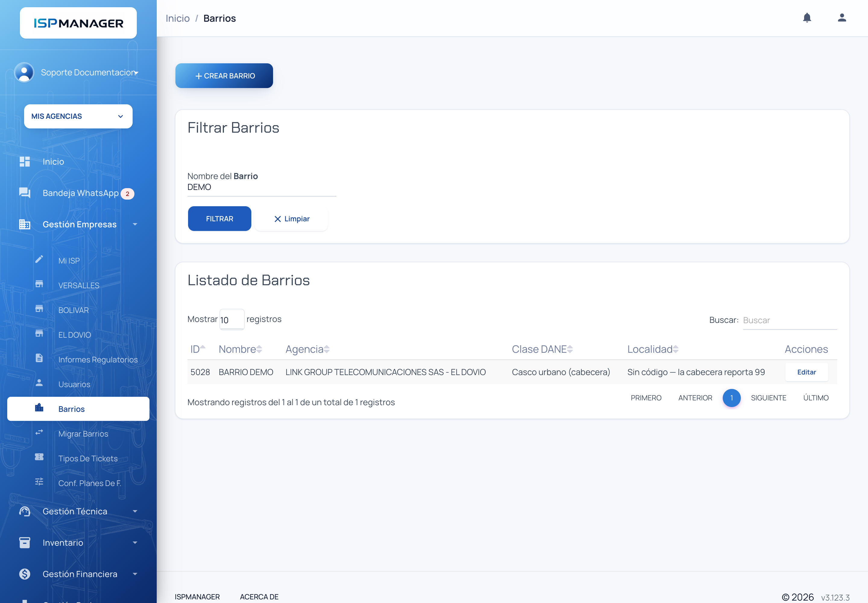Image resolution: width=868 pixels, height=603 pixels.
Task: Click the headset icon for Gestión Técnica
Action: pyautogui.click(x=24, y=512)
